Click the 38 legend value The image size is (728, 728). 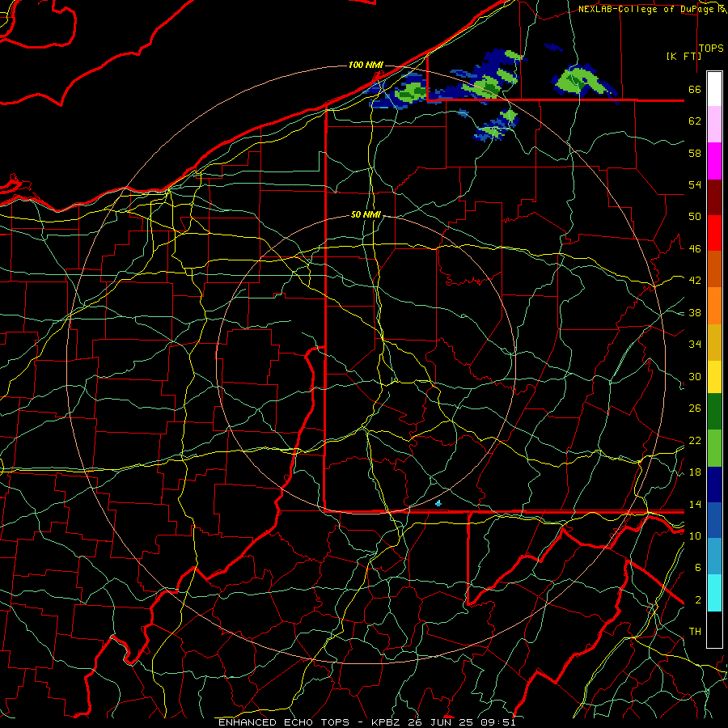click(695, 312)
